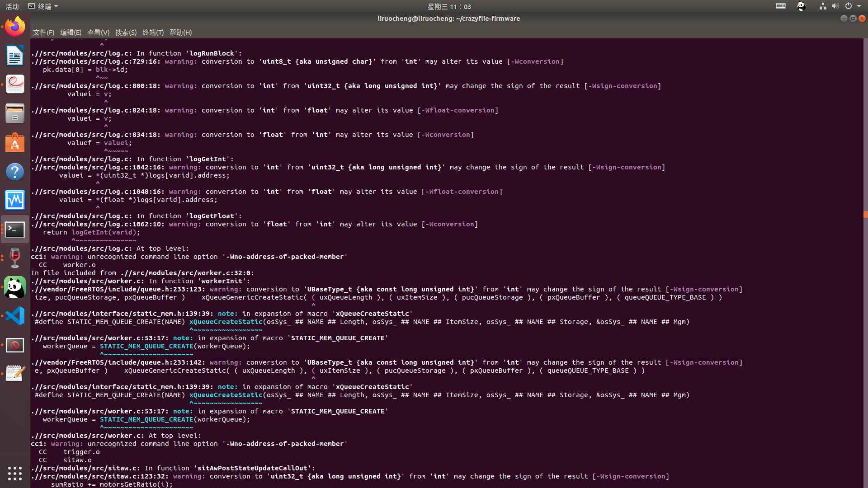Open the Wine glass application icon
The width and height of the screenshot is (868, 488).
[x=15, y=258]
